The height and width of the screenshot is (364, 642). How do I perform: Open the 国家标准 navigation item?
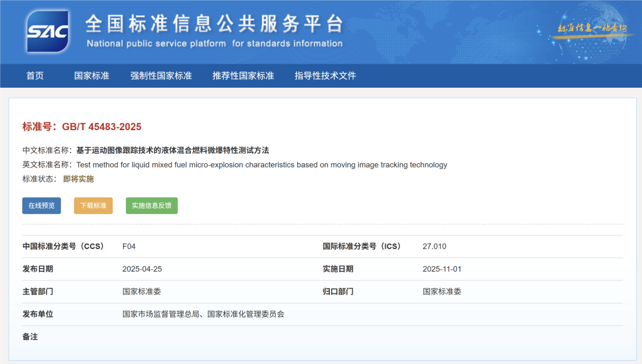(x=91, y=75)
